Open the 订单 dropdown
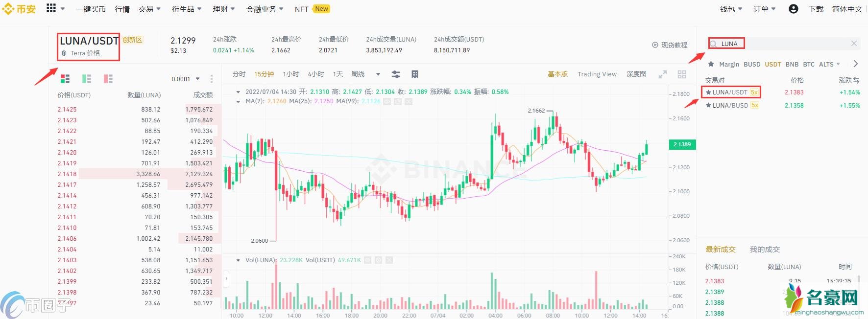The image size is (868, 319). point(765,9)
